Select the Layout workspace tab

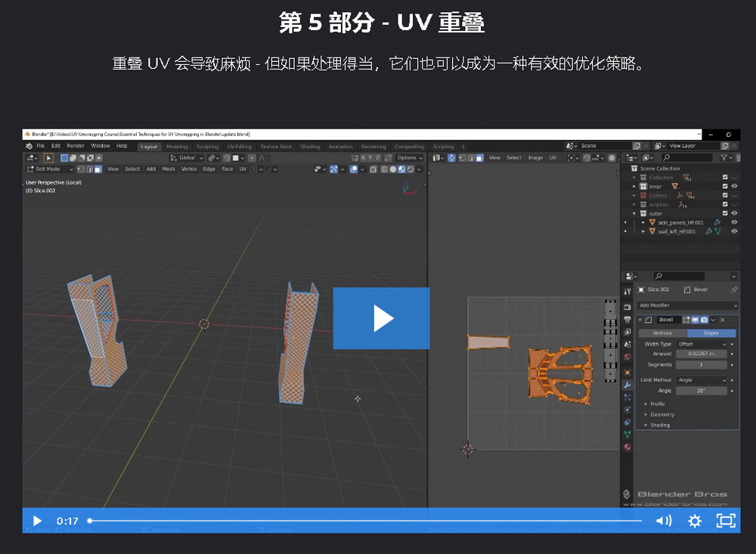tap(150, 147)
